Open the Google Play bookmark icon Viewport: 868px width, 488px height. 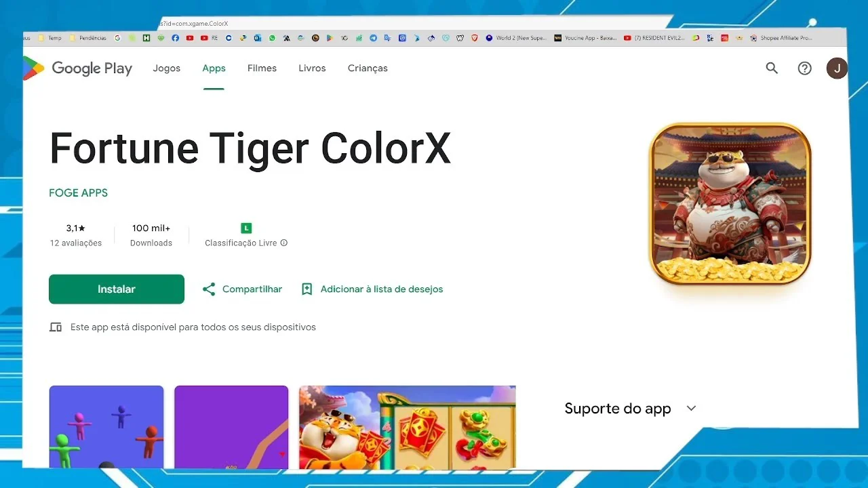coord(329,38)
